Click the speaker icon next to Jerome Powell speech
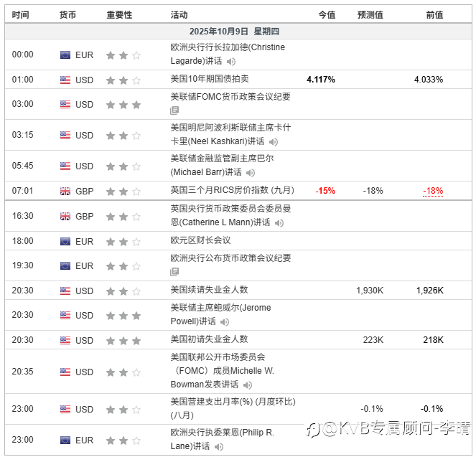 [225, 321]
